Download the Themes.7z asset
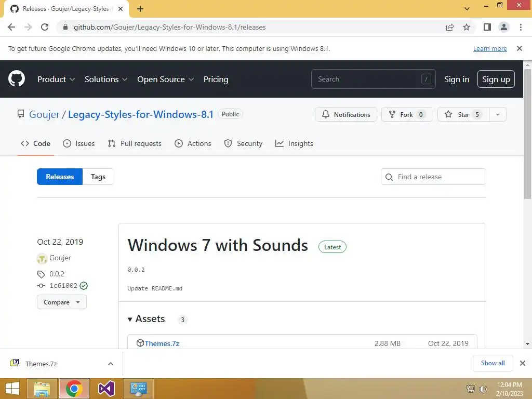Screen dimensions: 532x399 pyautogui.click(x=162, y=343)
